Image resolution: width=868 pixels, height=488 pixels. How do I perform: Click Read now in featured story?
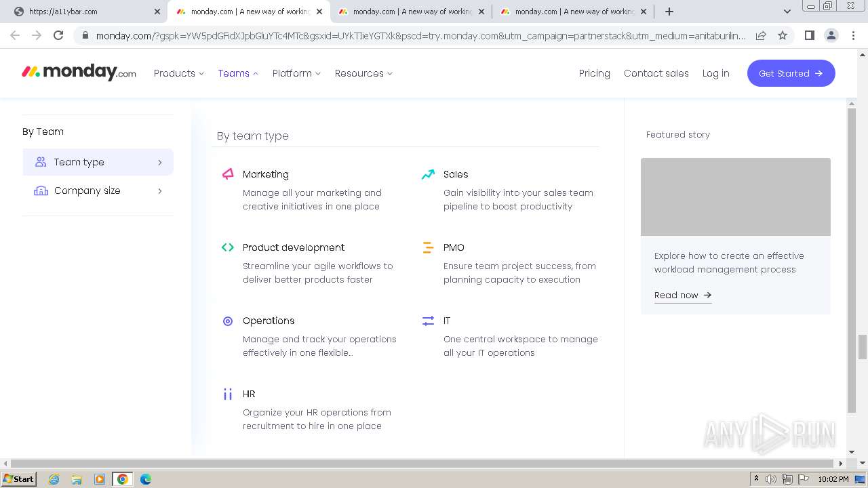point(683,295)
